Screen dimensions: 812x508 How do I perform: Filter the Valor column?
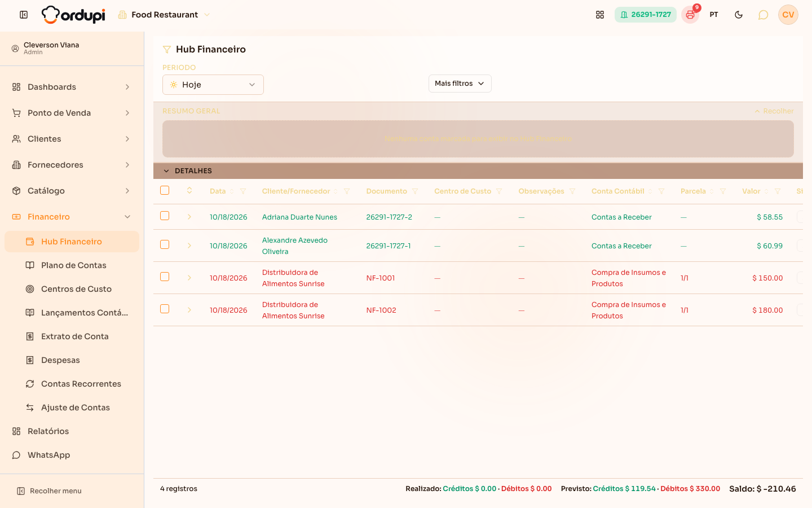(x=778, y=191)
